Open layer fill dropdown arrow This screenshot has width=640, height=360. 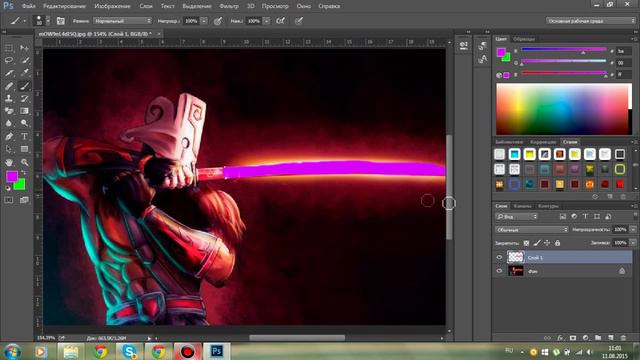tap(633, 243)
